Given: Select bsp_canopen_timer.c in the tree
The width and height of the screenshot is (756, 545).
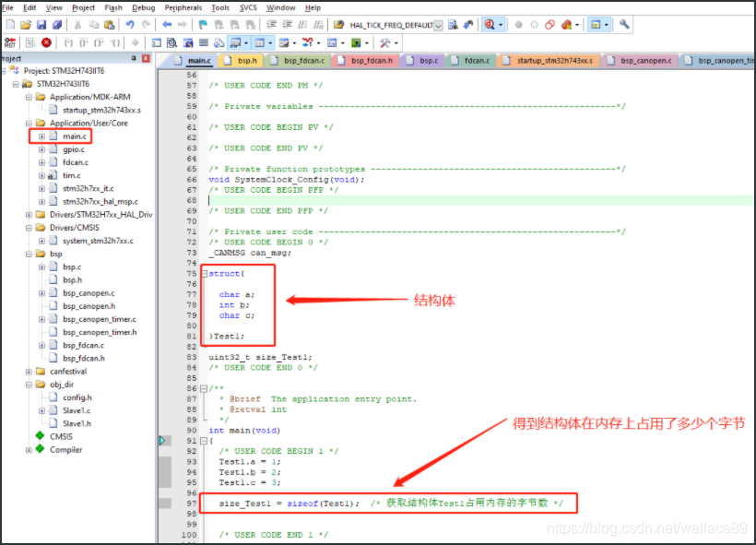Looking at the screenshot, I should tap(100, 319).
